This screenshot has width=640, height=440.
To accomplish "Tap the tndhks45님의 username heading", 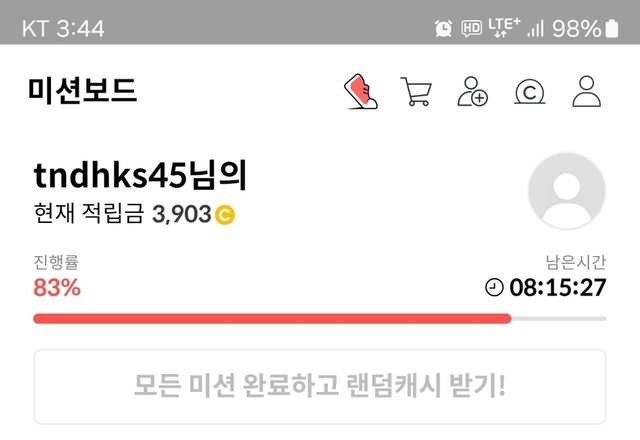I will coord(140,176).
